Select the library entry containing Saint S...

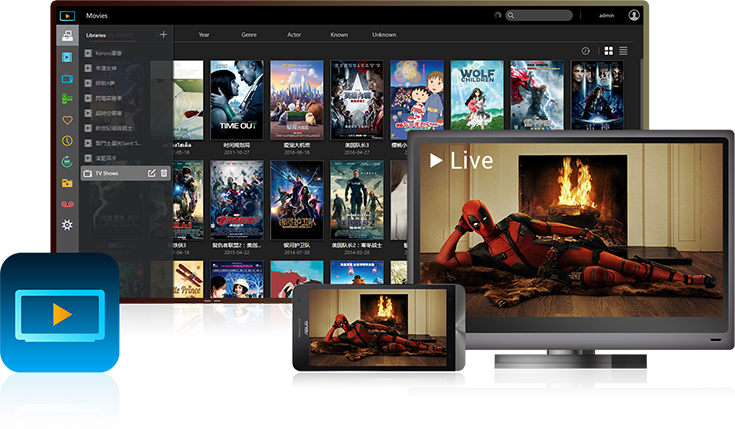118,143
